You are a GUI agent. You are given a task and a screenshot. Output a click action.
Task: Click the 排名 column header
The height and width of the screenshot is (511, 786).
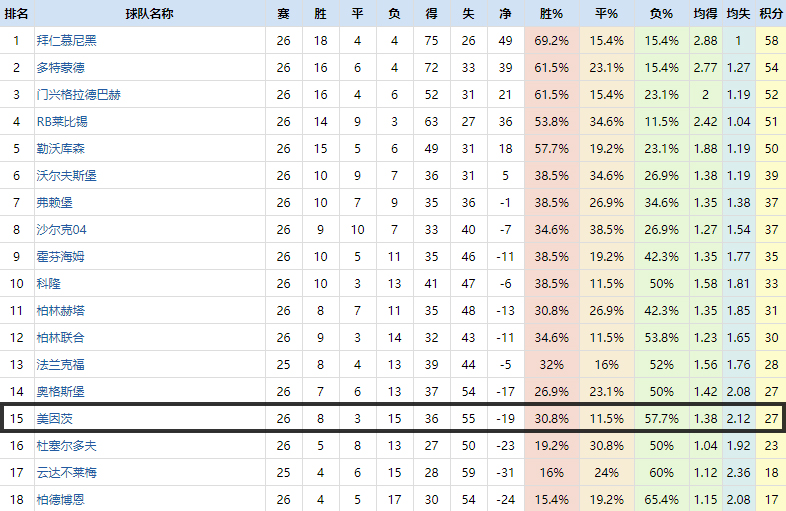click(x=16, y=14)
